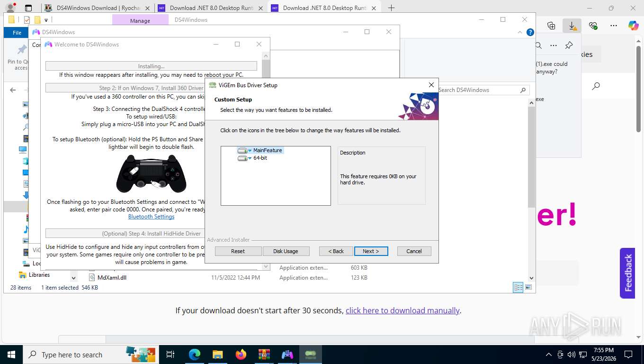
Task: Open File Explorer from taskbar
Action: point(218,355)
